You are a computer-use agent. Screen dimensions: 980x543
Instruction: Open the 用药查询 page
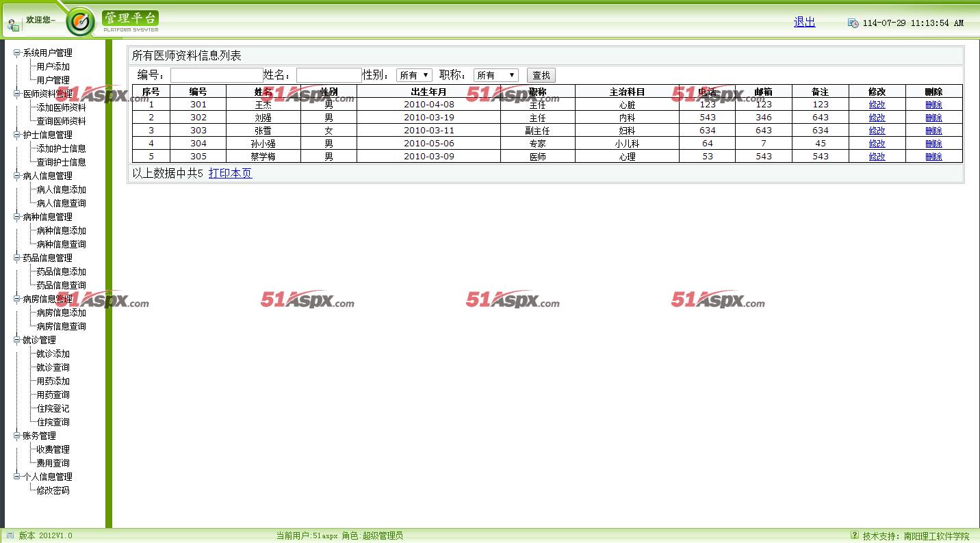(x=53, y=395)
